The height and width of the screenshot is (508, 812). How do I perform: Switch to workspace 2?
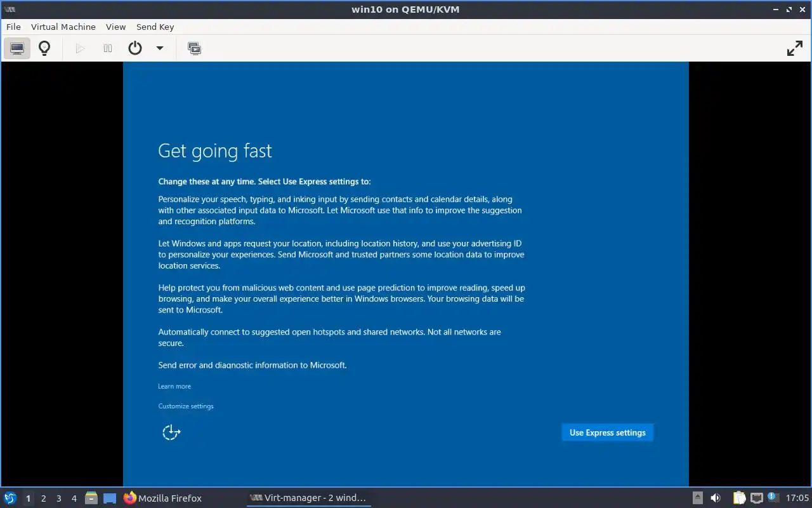43,498
